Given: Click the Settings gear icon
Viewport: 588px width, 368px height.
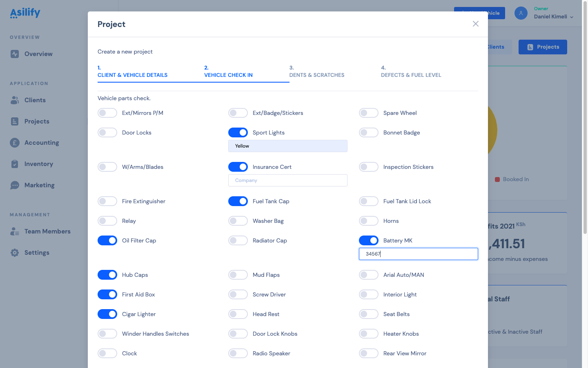Looking at the screenshot, I should [x=15, y=253].
